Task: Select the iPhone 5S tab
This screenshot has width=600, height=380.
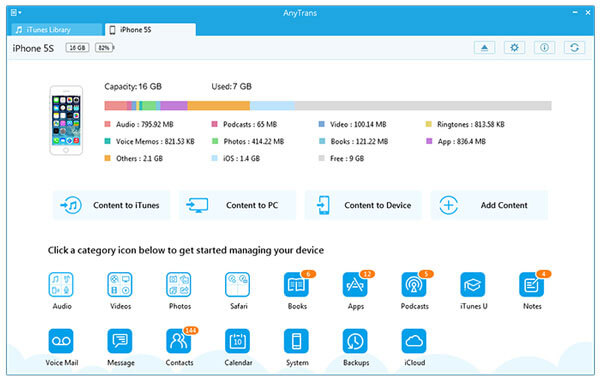Action: [x=150, y=29]
